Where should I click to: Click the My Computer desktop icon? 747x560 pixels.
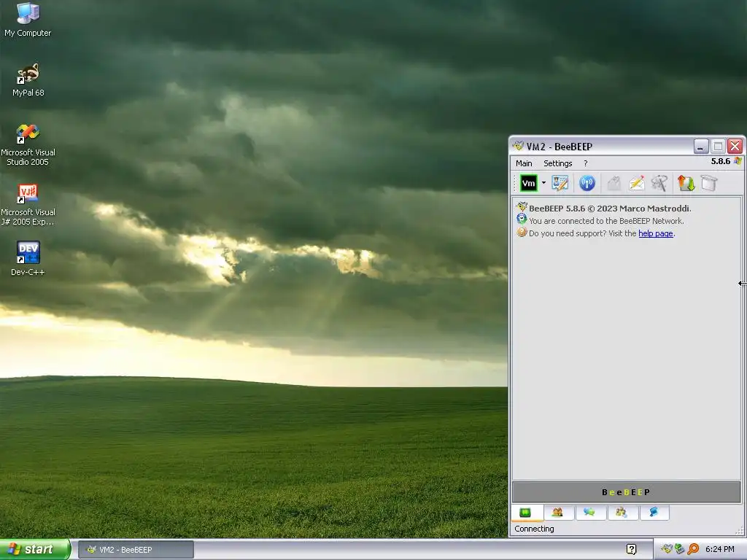coord(28,20)
